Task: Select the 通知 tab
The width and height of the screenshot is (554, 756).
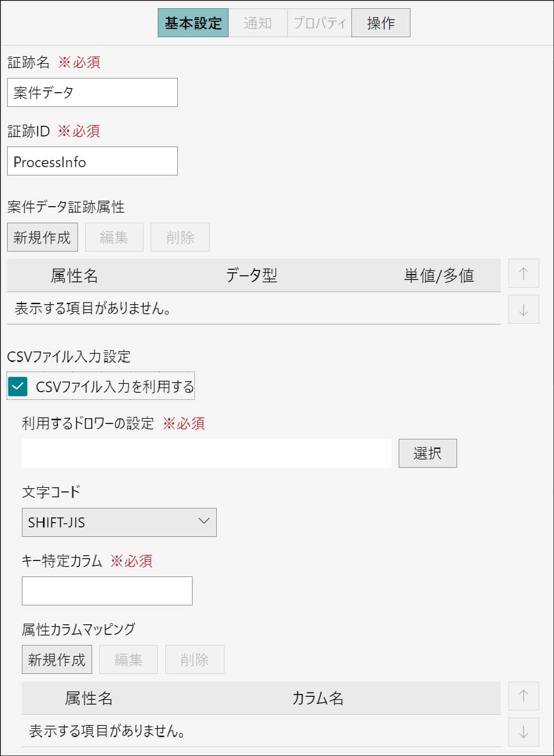Action: tap(258, 23)
